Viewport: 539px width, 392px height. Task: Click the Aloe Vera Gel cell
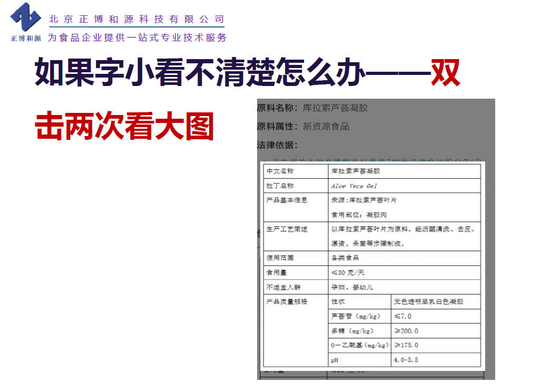(404, 186)
